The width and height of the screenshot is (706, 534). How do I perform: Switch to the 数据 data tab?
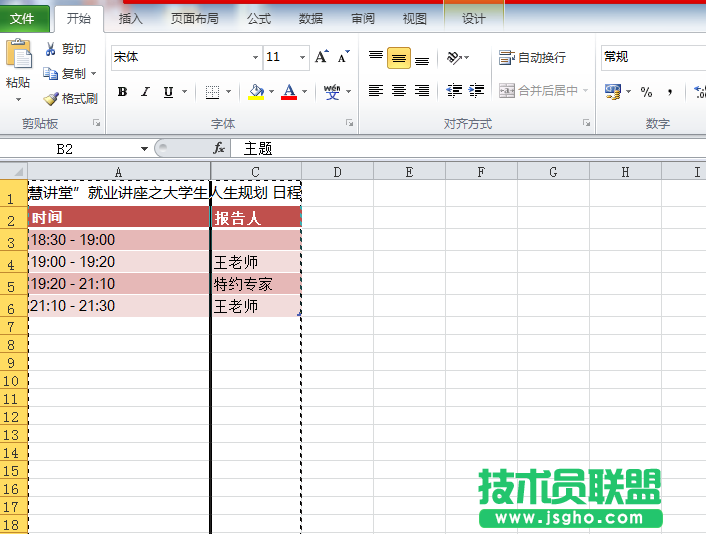pyautogui.click(x=311, y=18)
